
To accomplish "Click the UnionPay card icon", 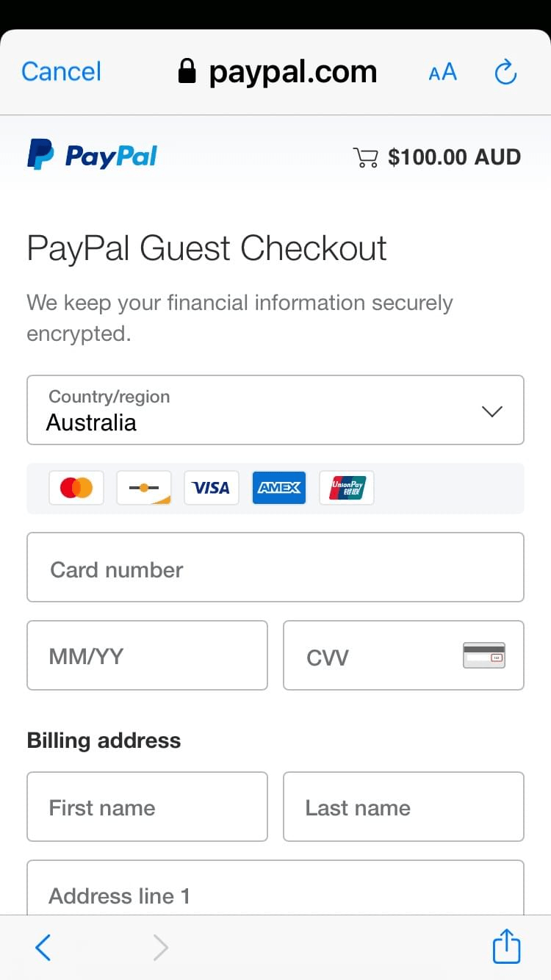I will 347,488.
